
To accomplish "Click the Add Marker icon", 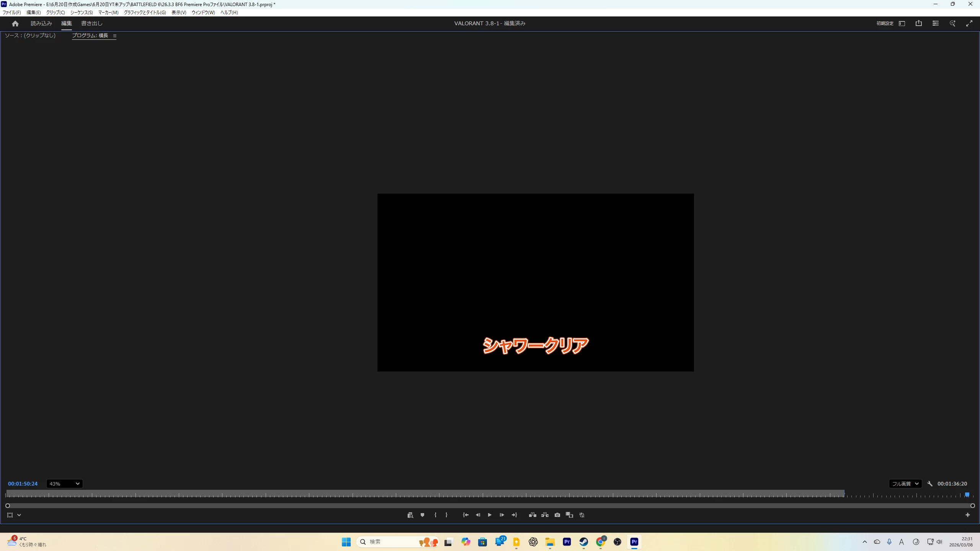I will coord(422,515).
